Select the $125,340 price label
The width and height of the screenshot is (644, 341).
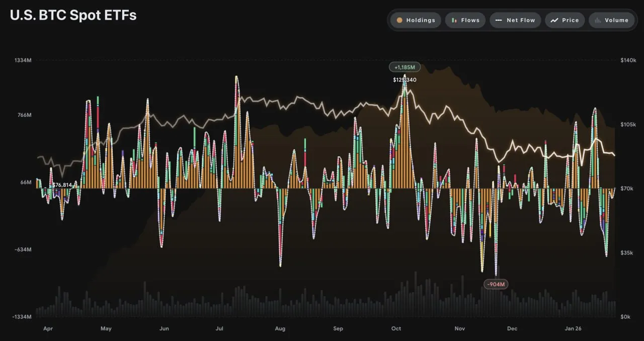(404, 80)
